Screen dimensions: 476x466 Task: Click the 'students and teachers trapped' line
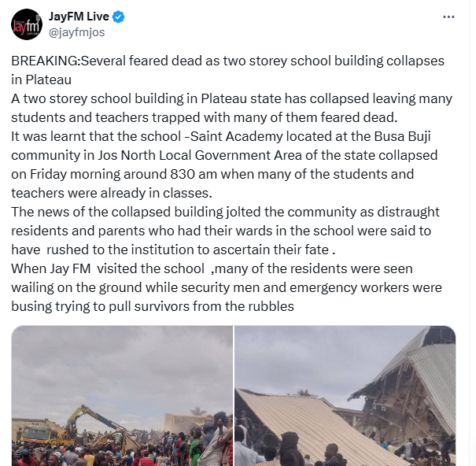[x=205, y=117]
